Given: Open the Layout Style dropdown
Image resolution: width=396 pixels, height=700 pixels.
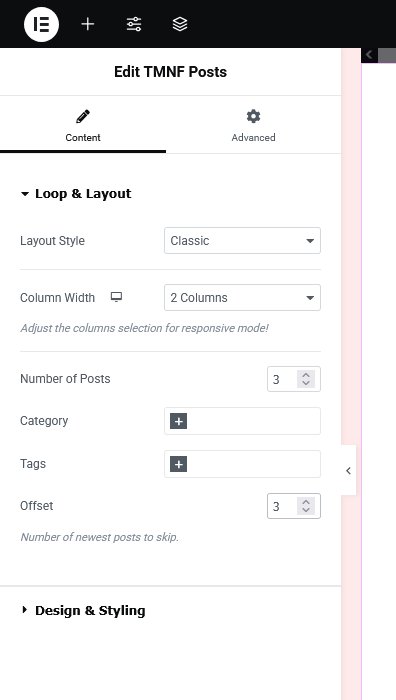Looking at the screenshot, I should tap(242, 241).
